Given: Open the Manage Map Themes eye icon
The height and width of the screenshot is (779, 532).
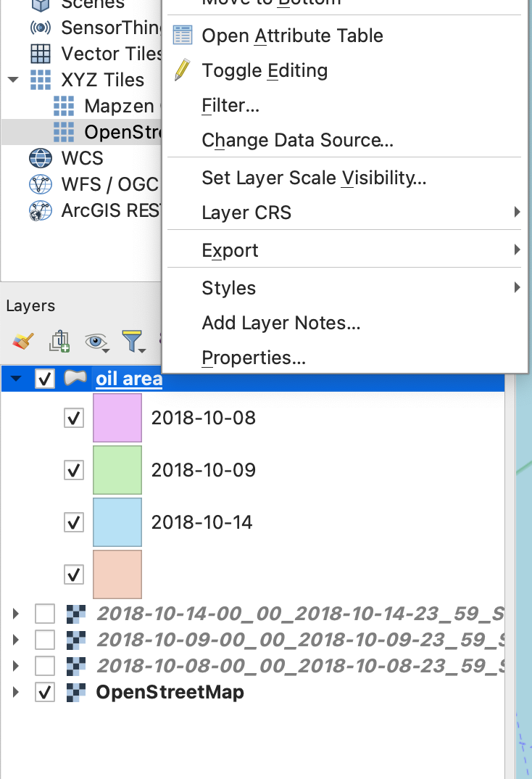Looking at the screenshot, I should (x=96, y=341).
